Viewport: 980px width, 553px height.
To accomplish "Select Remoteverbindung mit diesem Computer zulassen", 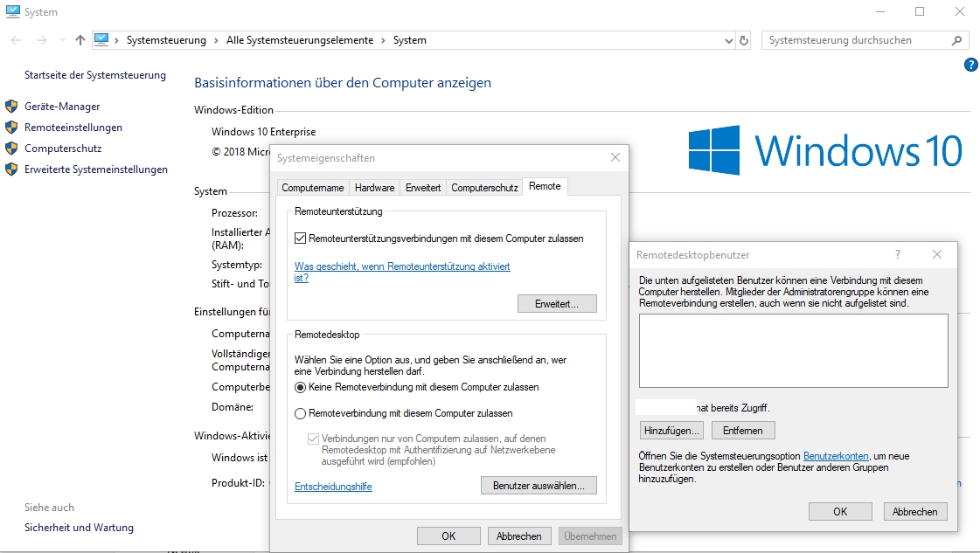I will pos(301,413).
